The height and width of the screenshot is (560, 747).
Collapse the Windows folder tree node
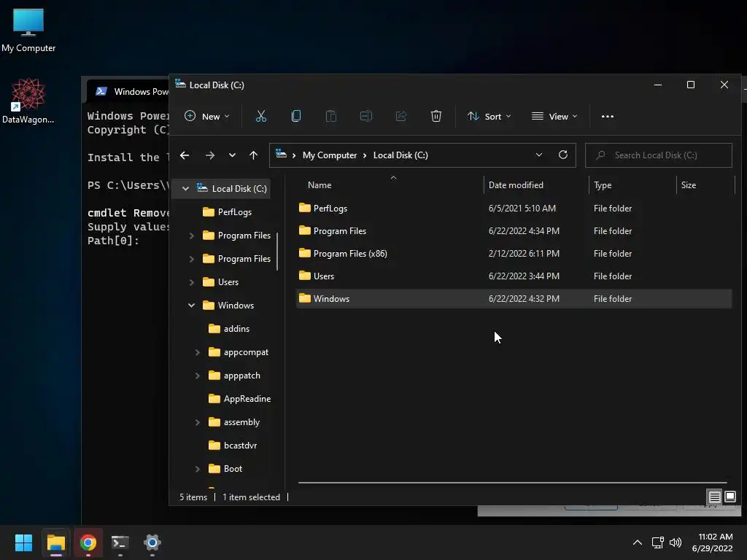coord(192,306)
